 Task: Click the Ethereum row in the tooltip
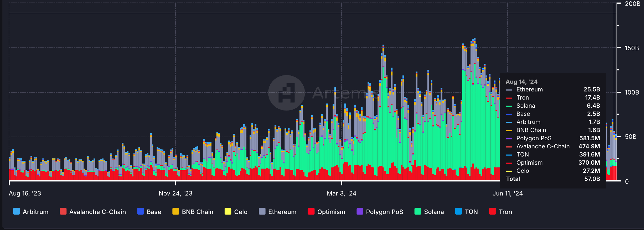click(552, 89)
